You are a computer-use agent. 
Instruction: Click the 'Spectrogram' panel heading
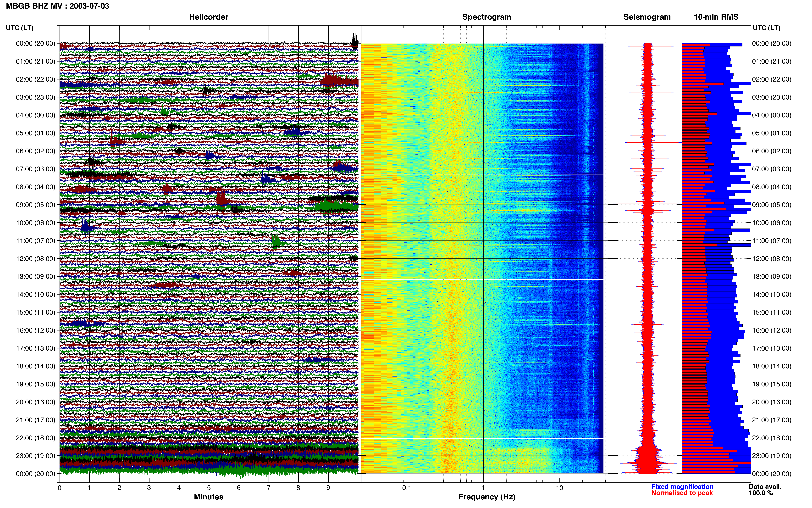click(487, 17)
